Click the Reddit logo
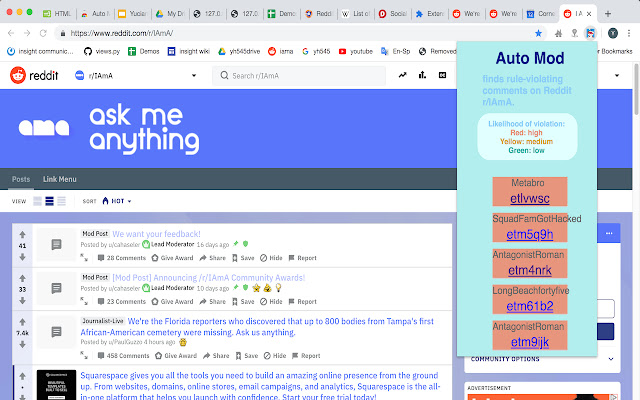 coord(34,76)
